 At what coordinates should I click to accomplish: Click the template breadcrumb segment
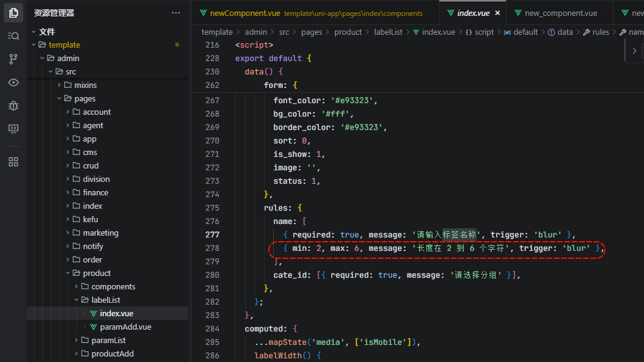(x=217, y=32)
